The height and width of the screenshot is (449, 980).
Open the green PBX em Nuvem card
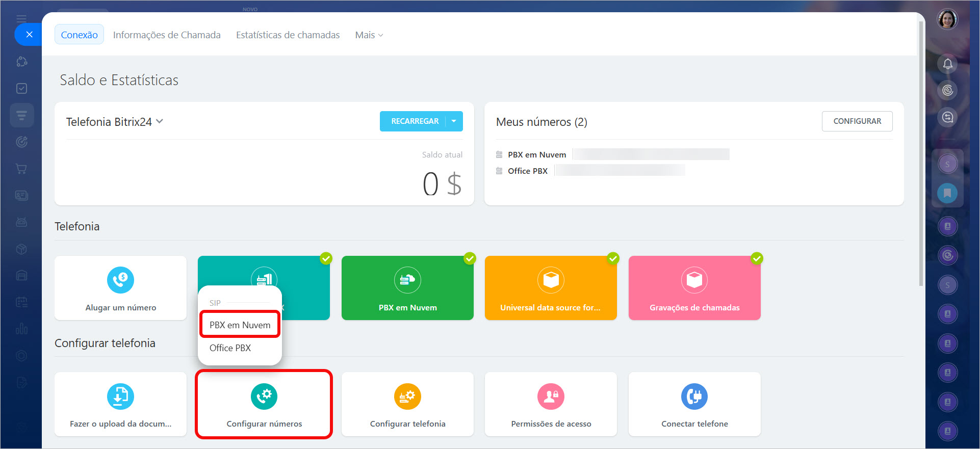pyautogui.click(x=407, y=288)
